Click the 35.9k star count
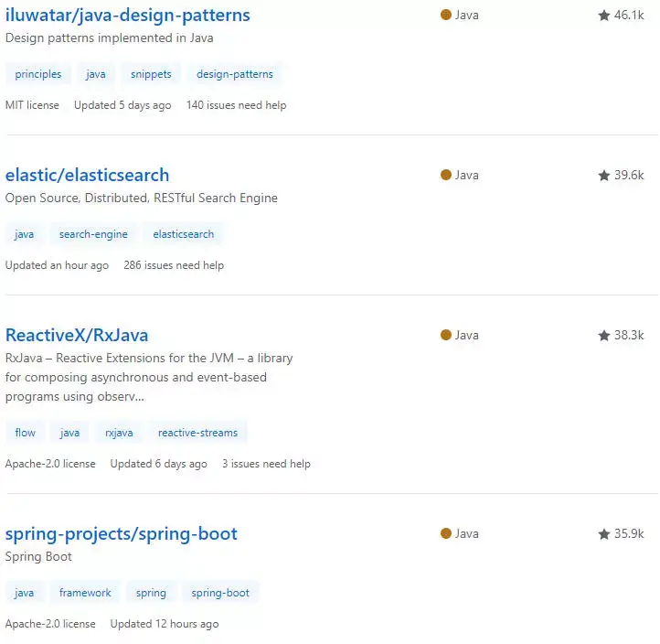Image resolution: width=660 pixels, height=644 pixels. (x=629, y=533)
